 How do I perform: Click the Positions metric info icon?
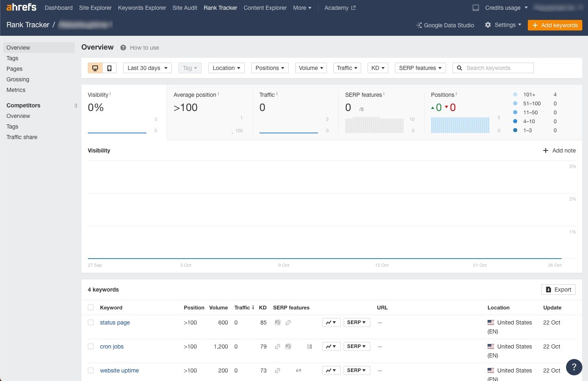456,94
